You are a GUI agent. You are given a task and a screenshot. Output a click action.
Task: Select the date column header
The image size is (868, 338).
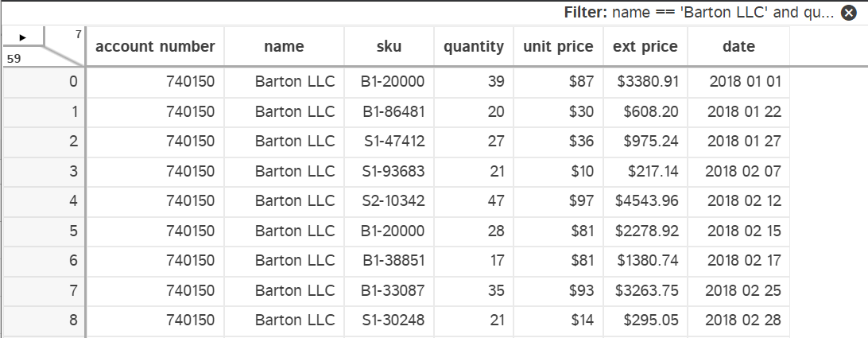click(x=738, y=47)
